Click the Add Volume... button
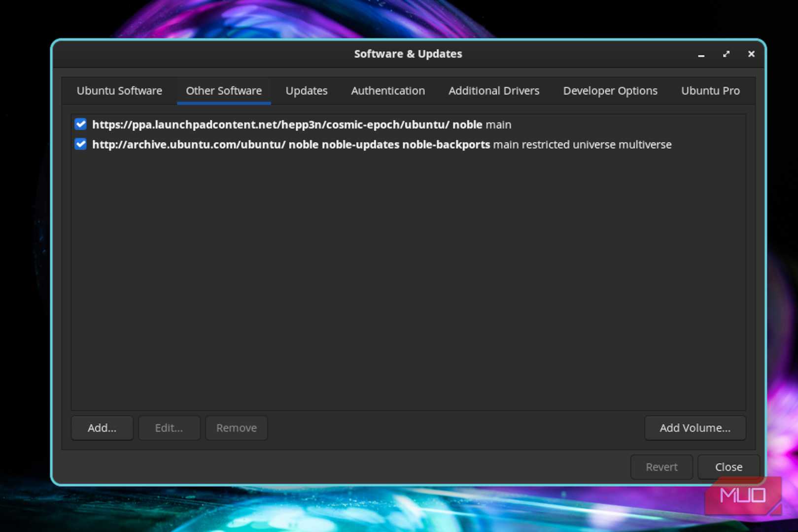 tap(695, 428)
